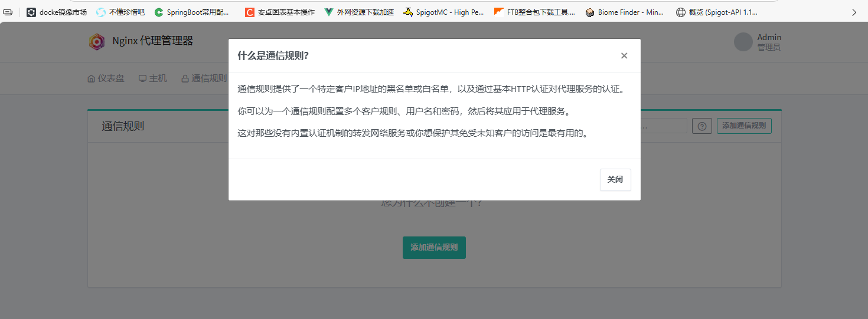Click the search input field
This screenshot has width=868, height=319.
pyautogui.click(x=664, y=126)
